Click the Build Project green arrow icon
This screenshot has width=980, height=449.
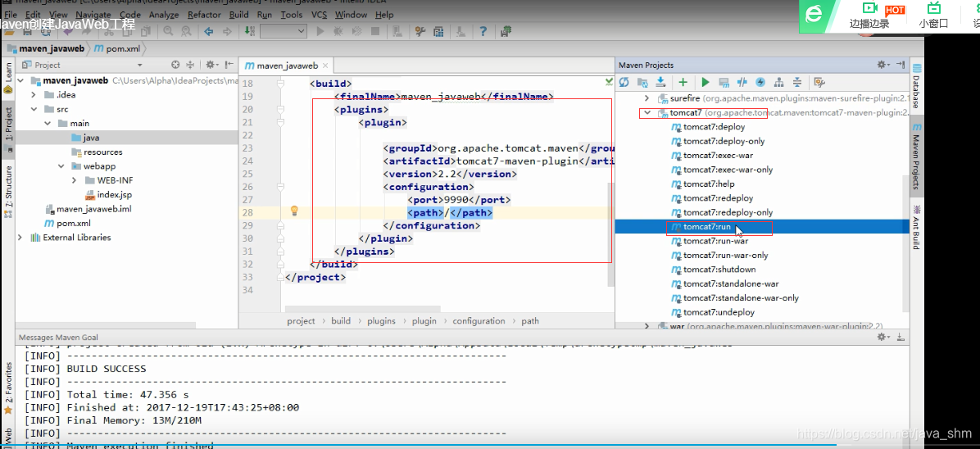coord(250,30)
